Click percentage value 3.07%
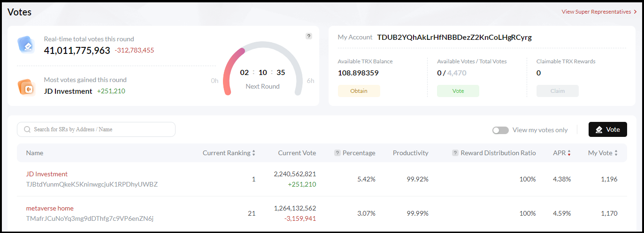This screenshot has width=644, height=233. (366, 213)
